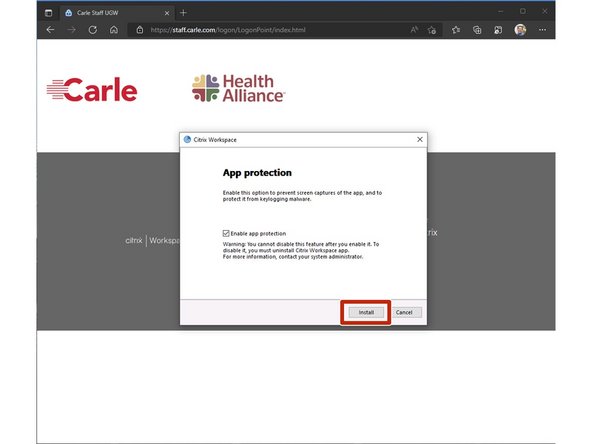This screenshot has width=592, height=444.
Task: Click the Carle logo
Action: [x=92, y=90]
